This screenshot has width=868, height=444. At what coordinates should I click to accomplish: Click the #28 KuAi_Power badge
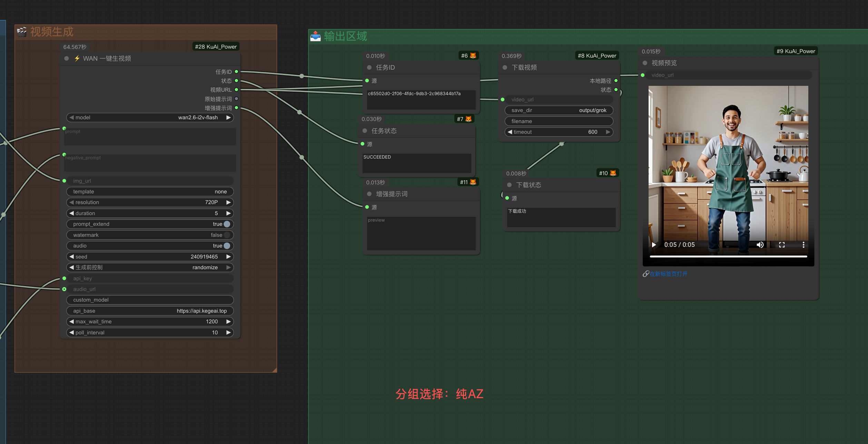click(x=216, y=47)
